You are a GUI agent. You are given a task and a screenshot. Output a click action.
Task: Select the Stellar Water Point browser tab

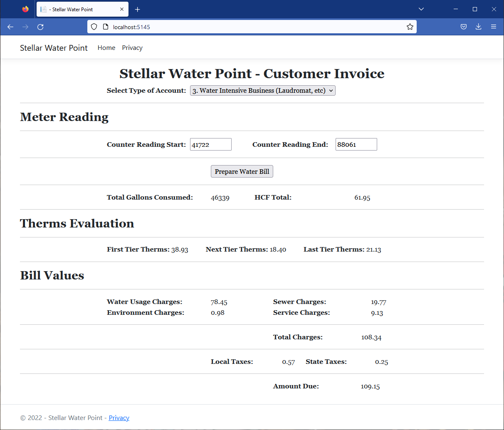82,9
